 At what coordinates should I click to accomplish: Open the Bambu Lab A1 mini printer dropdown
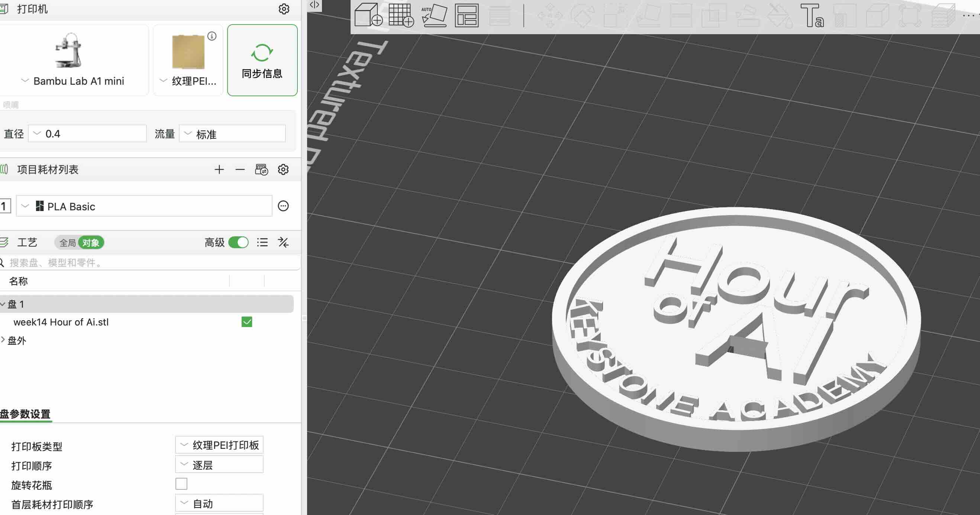tap(74, 60)
